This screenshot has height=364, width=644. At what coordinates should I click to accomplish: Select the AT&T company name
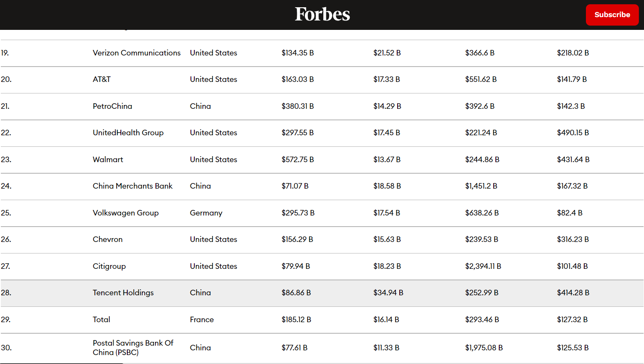point(102,79)
